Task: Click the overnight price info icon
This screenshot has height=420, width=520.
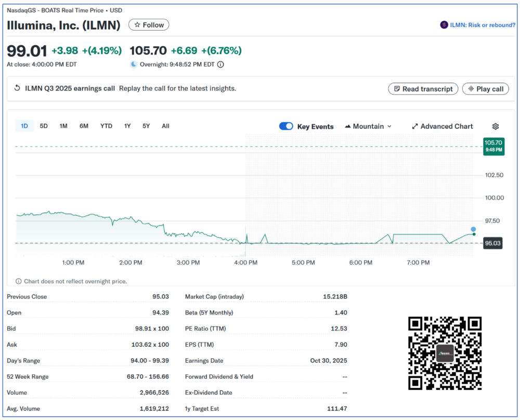Action: (220, 64)
